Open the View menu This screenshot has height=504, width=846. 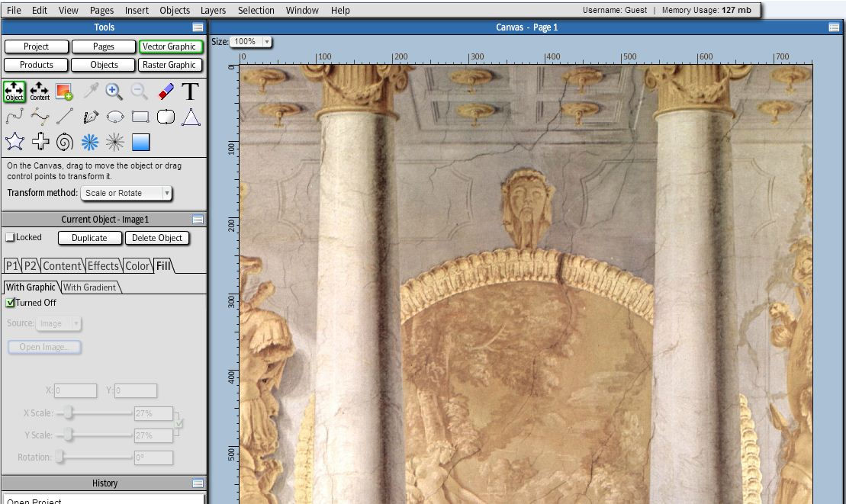pyautogui.click(x=68, y=10)
